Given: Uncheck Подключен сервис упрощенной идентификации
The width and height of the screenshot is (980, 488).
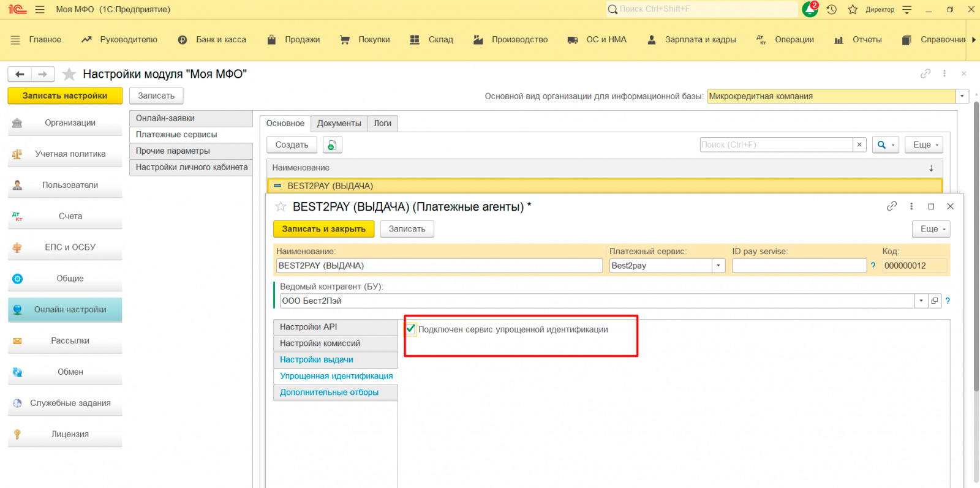Looking at the screenshot, I should [x=411, y=329].
